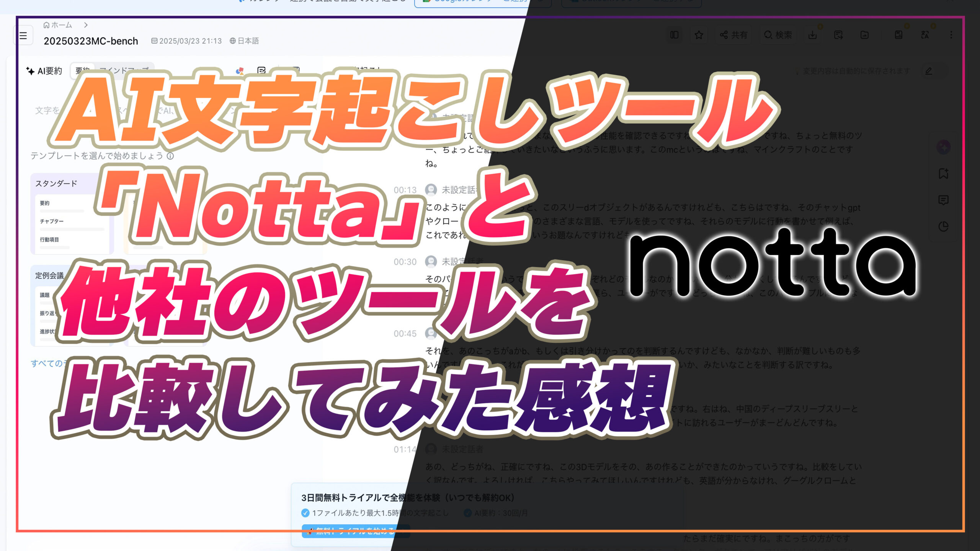Click the save notebook icon in the top toolbar
This screenshot has height=551, width=980.
[898, 35]
